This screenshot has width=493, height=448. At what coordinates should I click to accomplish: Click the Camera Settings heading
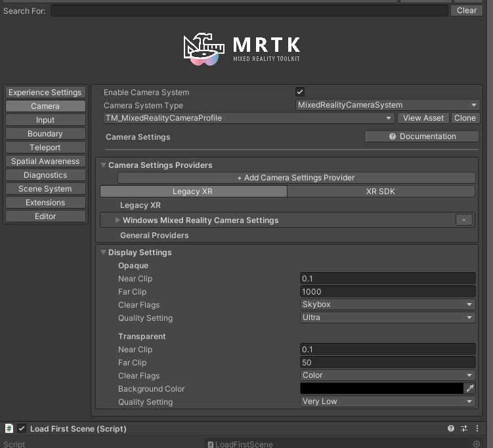pos(138,137)
